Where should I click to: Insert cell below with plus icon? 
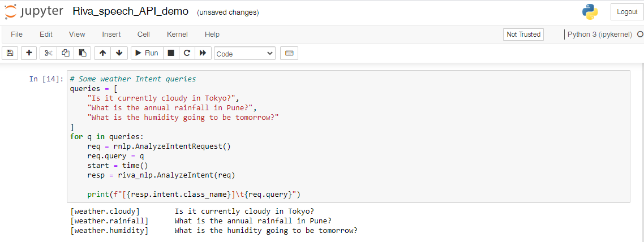(x=29, y=53)
